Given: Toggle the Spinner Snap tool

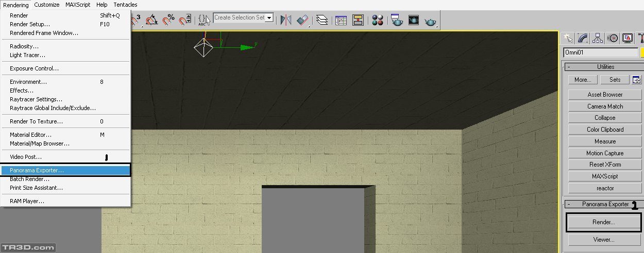Looking at the screenshot, I should [185, 20].
